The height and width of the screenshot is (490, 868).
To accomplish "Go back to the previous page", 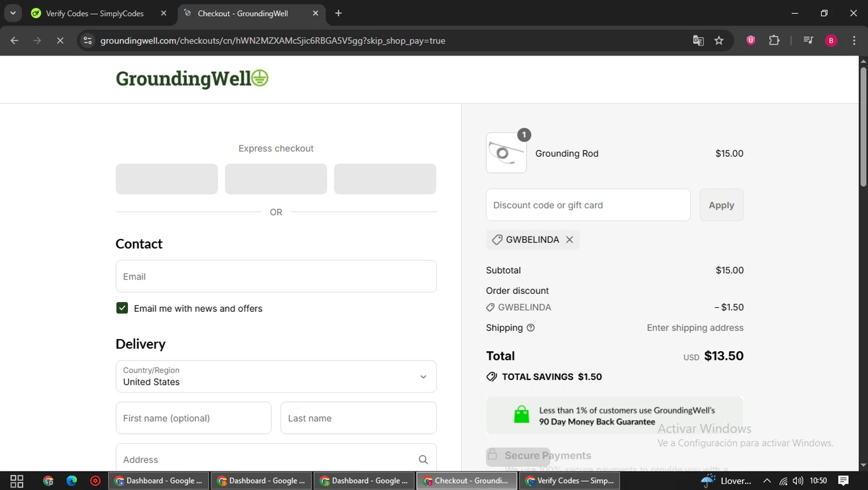I will 14,40.
